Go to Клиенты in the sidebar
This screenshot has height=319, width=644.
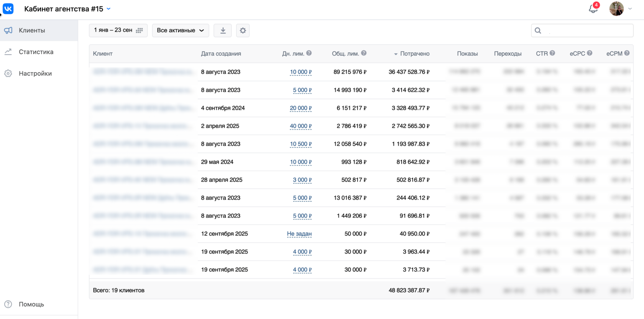click(x=39, y=30)
